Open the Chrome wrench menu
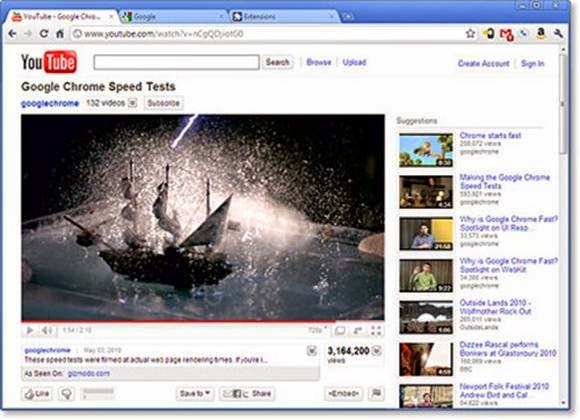The height and width of the screenshot is (420, 580). (x=558, y=34)
